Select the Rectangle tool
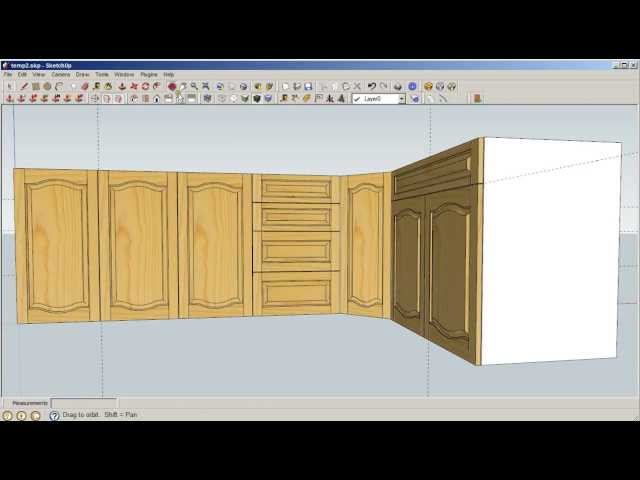The image size is (640, 480). tap(36, 86)
